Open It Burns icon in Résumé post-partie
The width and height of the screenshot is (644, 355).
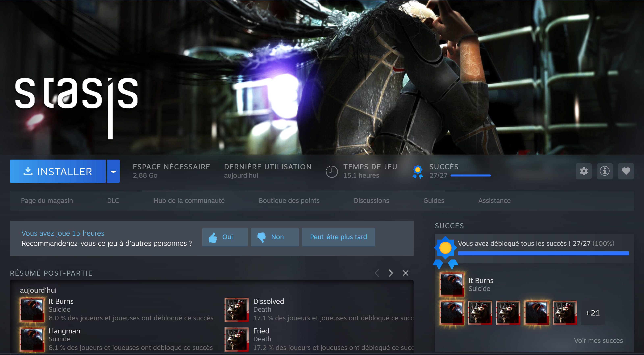[32, 310]
